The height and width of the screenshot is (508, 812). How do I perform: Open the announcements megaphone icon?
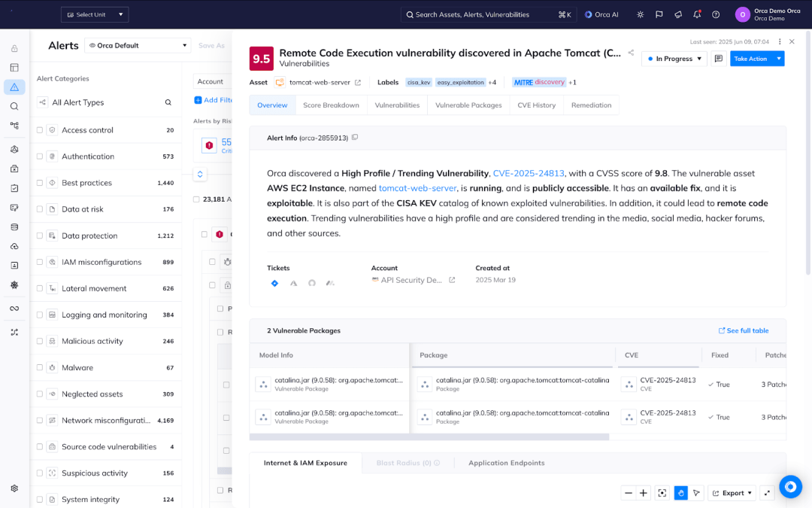[678, 14]
